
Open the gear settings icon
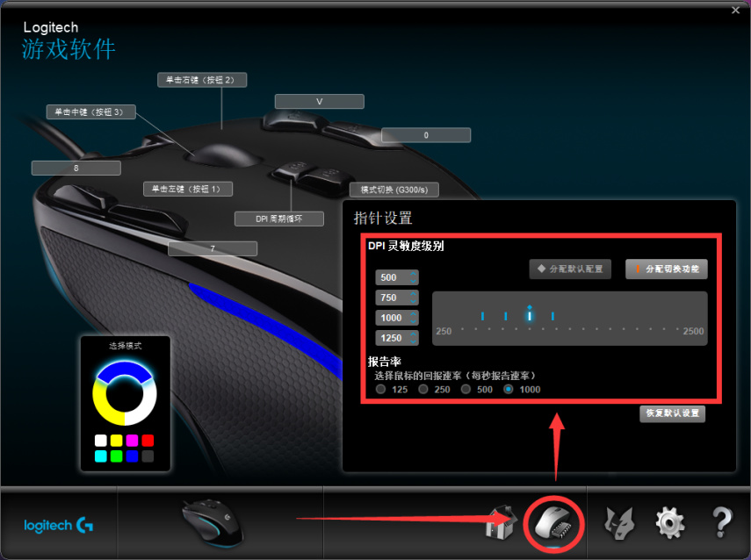pyautogui.click(x=669, y=523)
